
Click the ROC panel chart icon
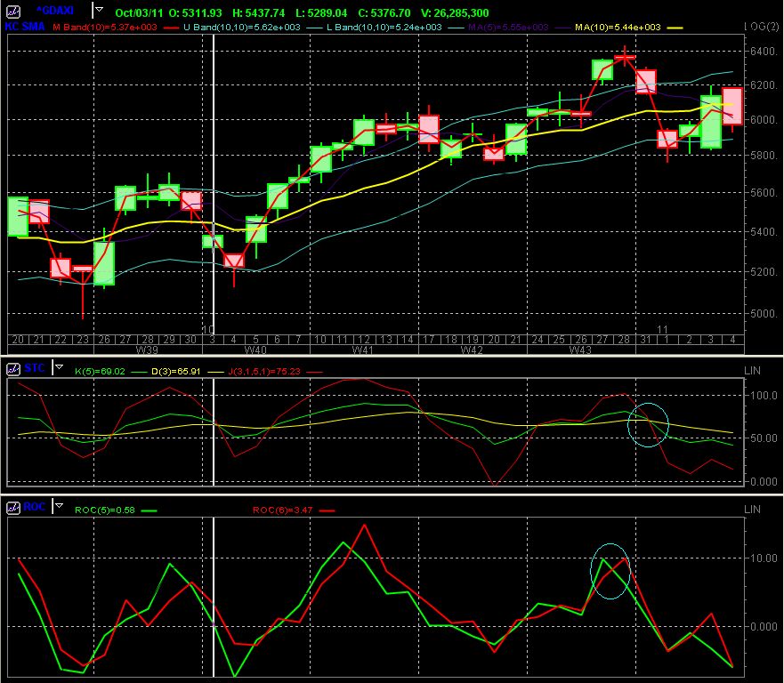(13, 508)
